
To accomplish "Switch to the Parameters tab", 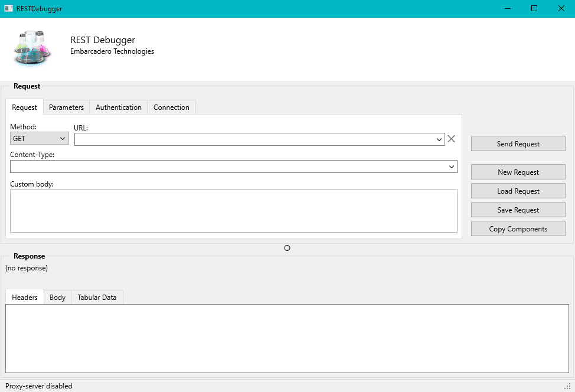I will [66, 107].
